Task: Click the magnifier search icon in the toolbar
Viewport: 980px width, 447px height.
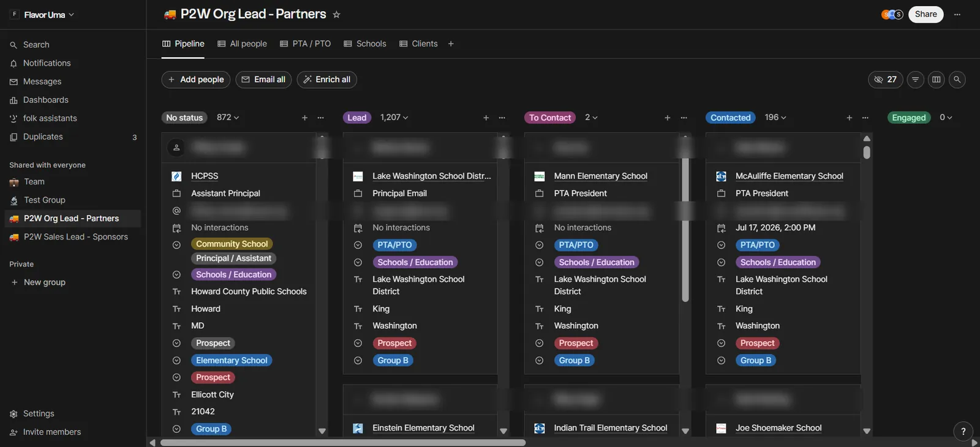Action: point(957,80)
